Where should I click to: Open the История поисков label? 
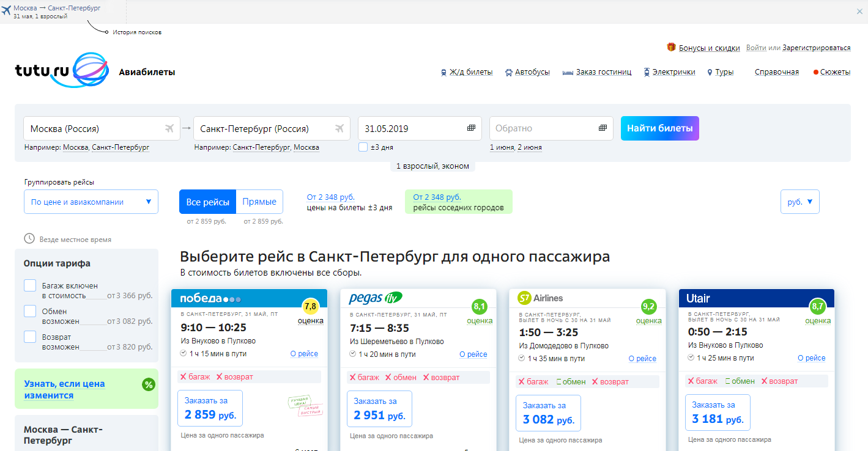click(x=137, y=32)
